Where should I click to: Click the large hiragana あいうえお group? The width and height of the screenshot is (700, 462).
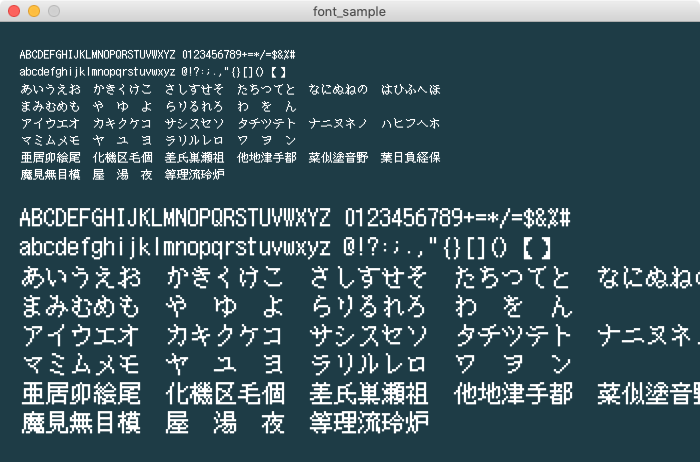point(81,277)
